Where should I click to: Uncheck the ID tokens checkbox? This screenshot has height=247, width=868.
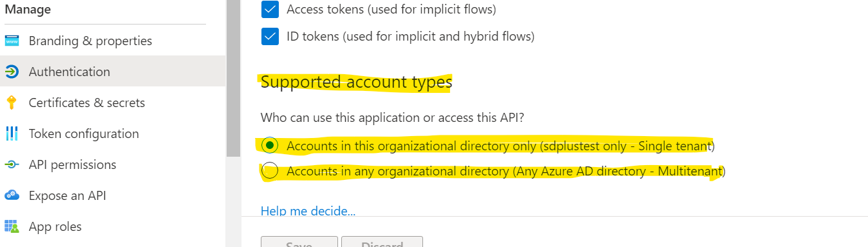[270, 37]
